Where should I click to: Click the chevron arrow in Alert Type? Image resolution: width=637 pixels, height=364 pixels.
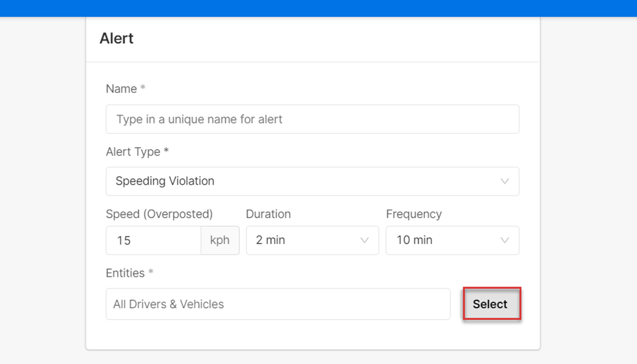505,182
